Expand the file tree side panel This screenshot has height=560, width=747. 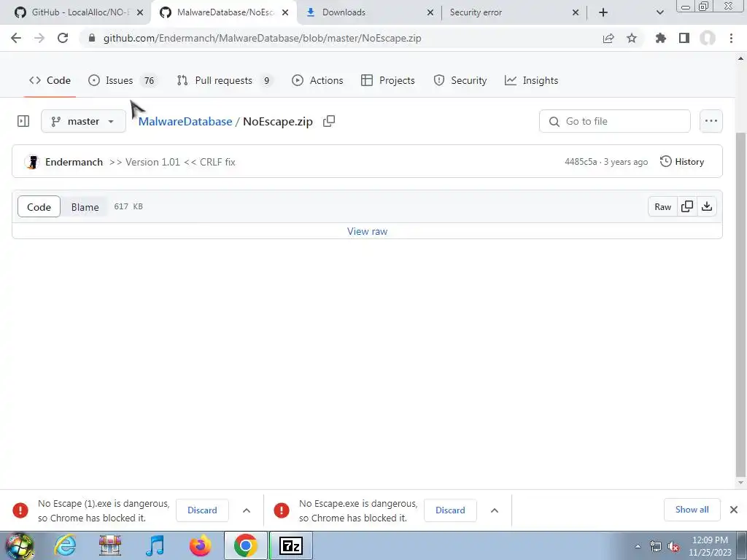(x=23, y=122)
